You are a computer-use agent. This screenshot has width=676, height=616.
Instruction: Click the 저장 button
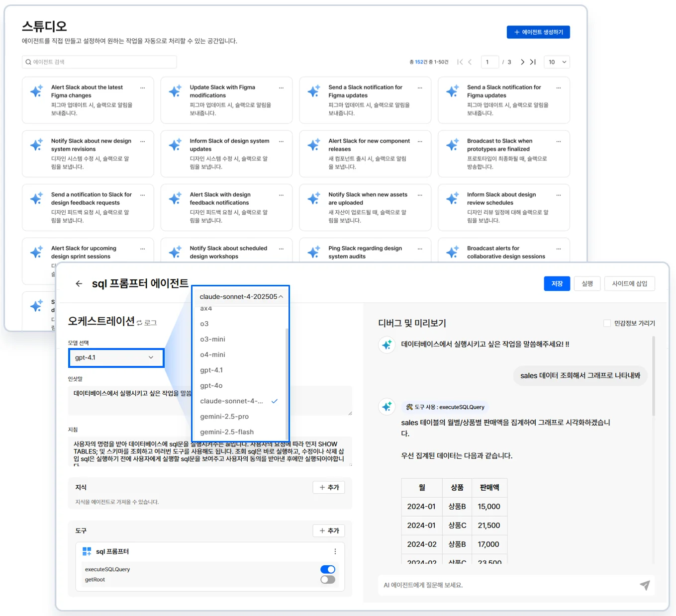click(x=557, y=283)
